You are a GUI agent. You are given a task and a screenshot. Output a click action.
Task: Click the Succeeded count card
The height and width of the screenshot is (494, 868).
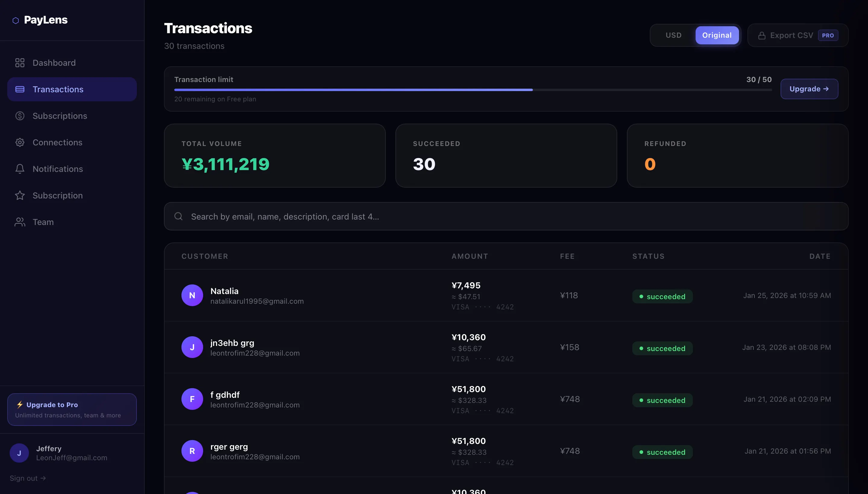[x=506, y=155]
